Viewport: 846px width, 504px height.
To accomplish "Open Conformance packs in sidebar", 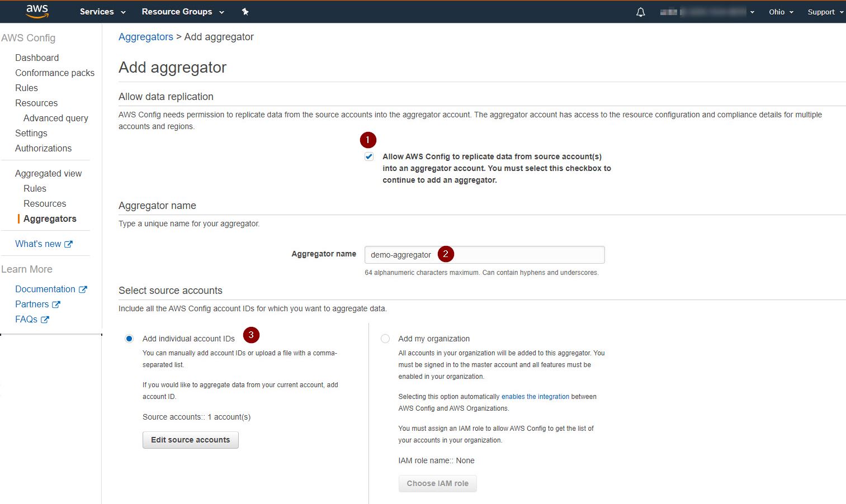I will [55, 73].
